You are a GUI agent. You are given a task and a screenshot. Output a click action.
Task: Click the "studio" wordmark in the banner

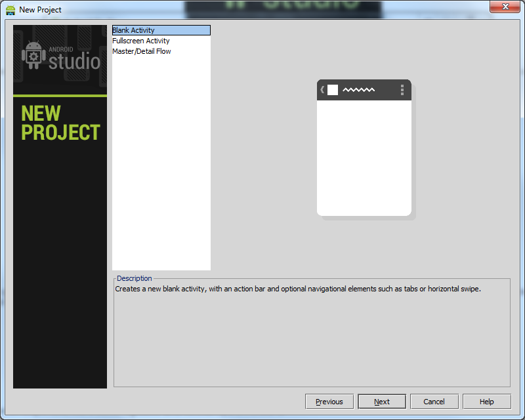74,62
